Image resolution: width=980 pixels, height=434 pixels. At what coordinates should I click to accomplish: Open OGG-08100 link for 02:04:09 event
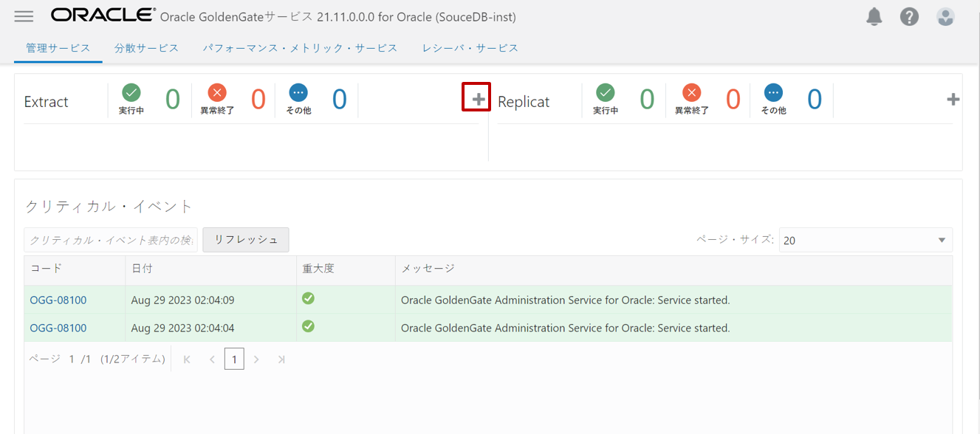[x=58, y=300]
